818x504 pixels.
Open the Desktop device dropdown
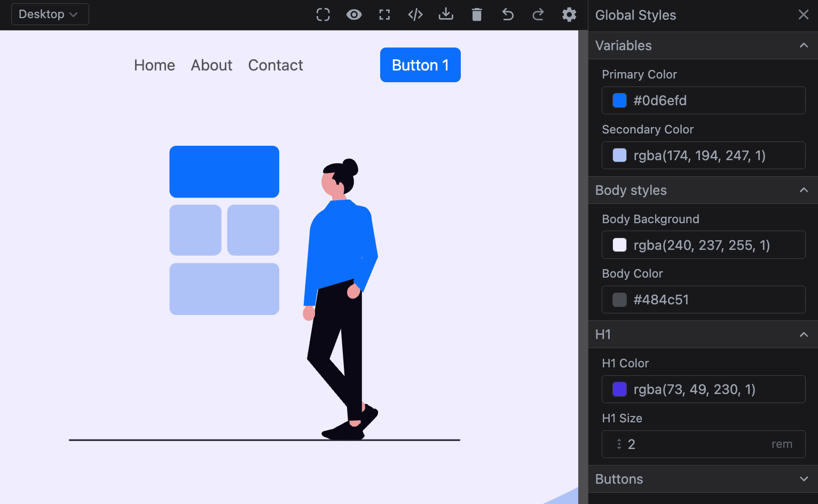coord(50,14)
